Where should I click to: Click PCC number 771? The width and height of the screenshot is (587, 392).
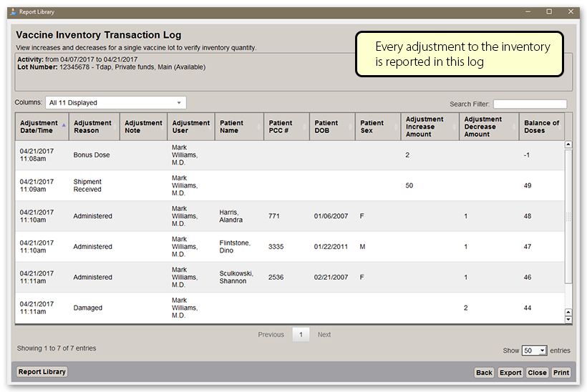[273, 216]
